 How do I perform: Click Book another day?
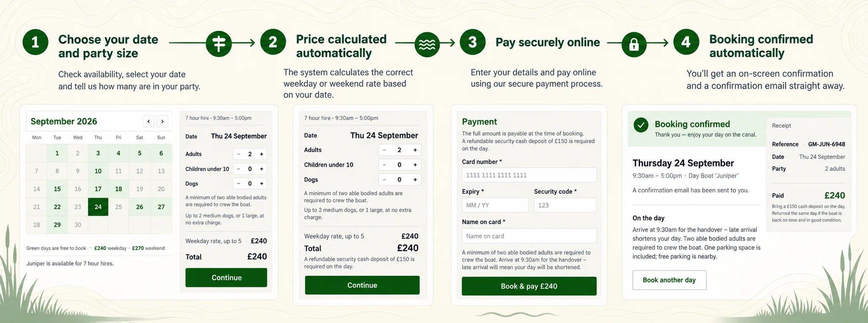[669, 280]
